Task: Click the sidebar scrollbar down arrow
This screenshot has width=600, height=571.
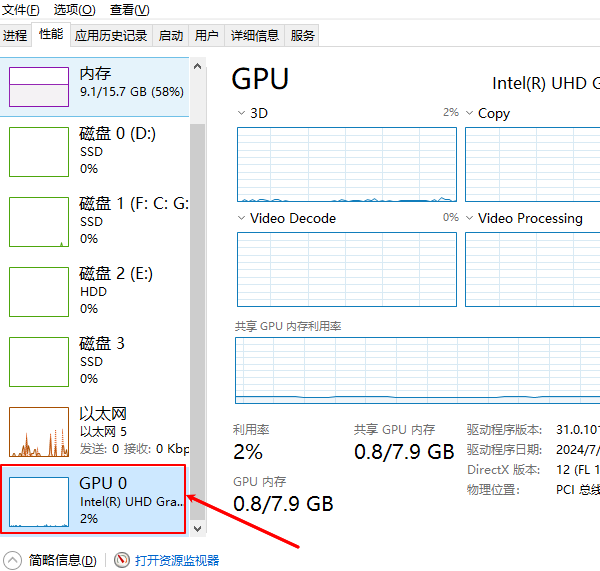Action: (197, 527)
